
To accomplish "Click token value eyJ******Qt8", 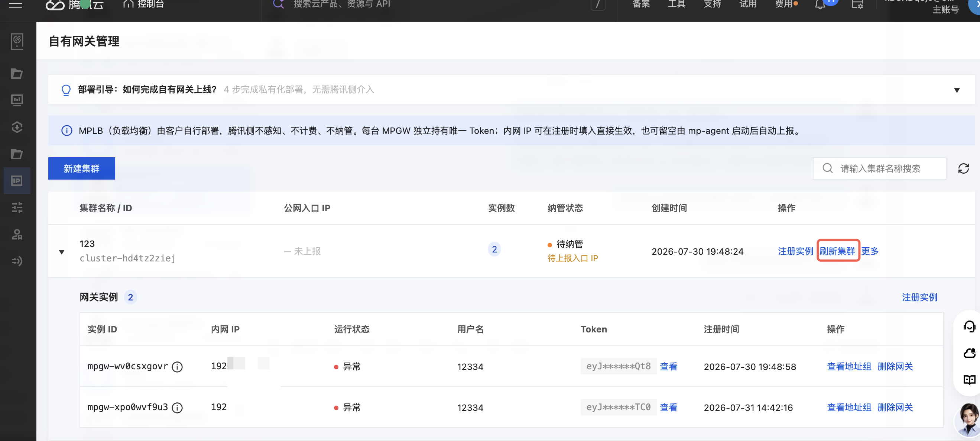I will tap(618, 366).
